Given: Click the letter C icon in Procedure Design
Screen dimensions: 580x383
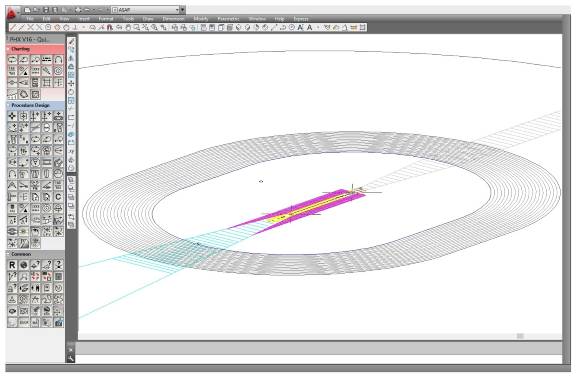Looking at the screenshot, I should 58,197.
